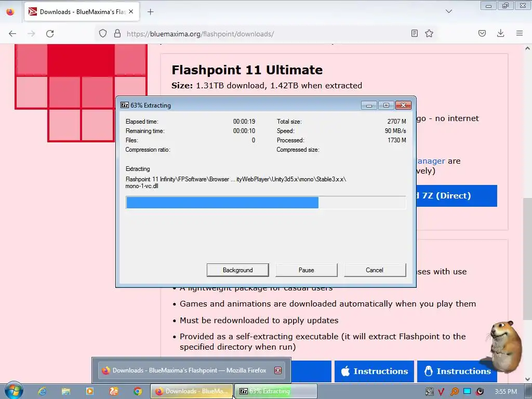The image size is (532, 399).
Task: Click the orange app icon beside Media Player
Action: coord(114,391)
